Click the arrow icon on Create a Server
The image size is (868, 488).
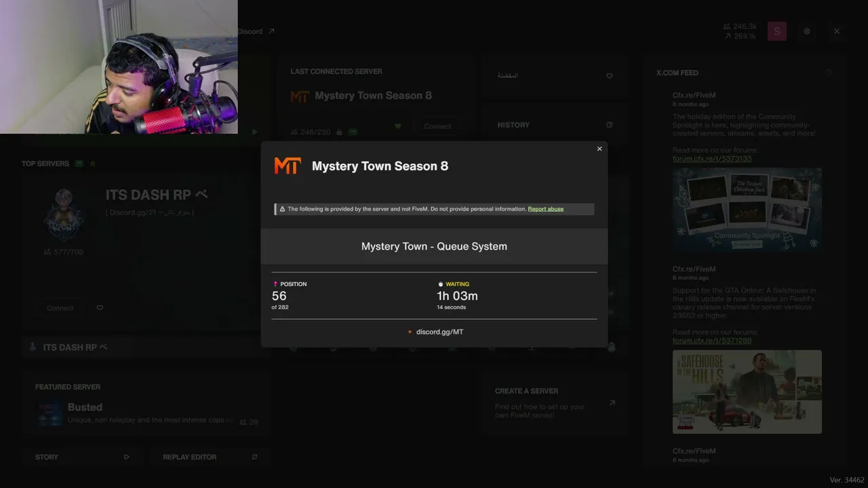(612, 403)
